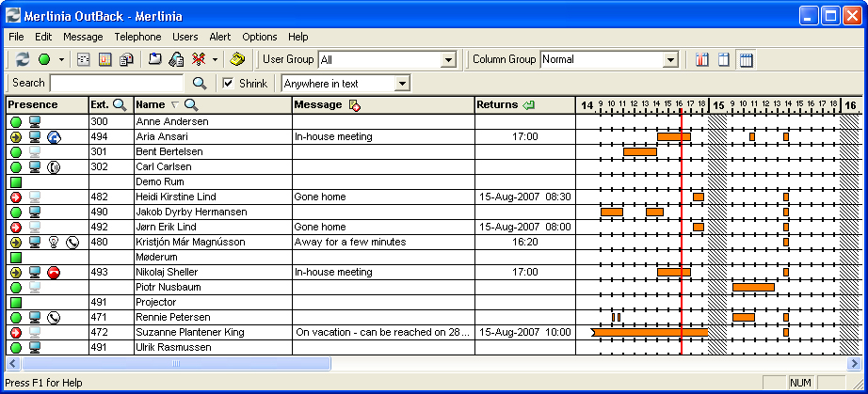Click the overlapping documents toolbar icon
The width and height of the screenshot is (868, 394).
pyautogui.click(x=127, y=59)
